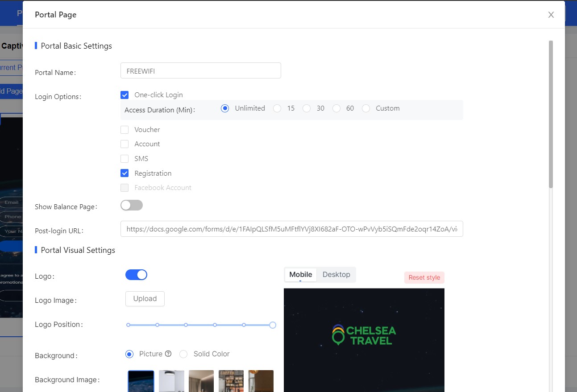
Task: Close the Portal Page dialog
Action: pos(551,15)
